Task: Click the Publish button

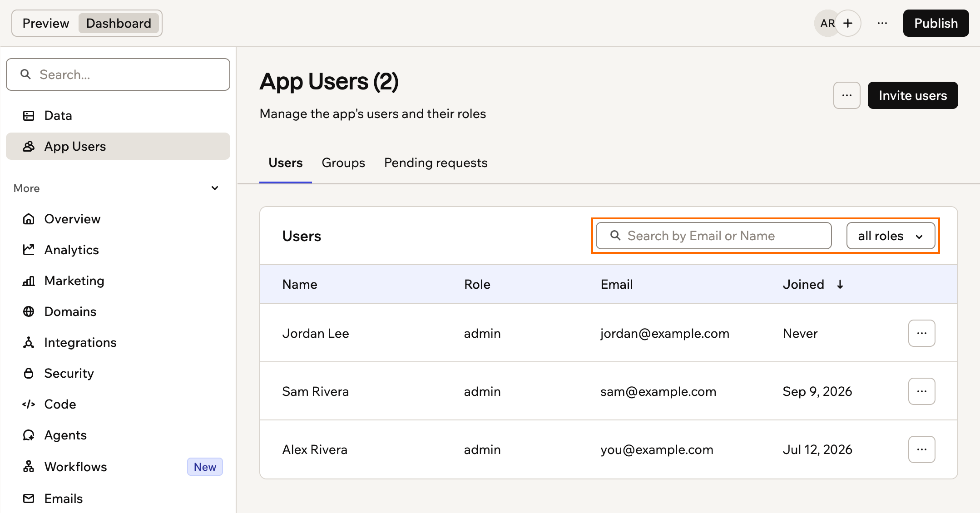Action: (936, 23)
